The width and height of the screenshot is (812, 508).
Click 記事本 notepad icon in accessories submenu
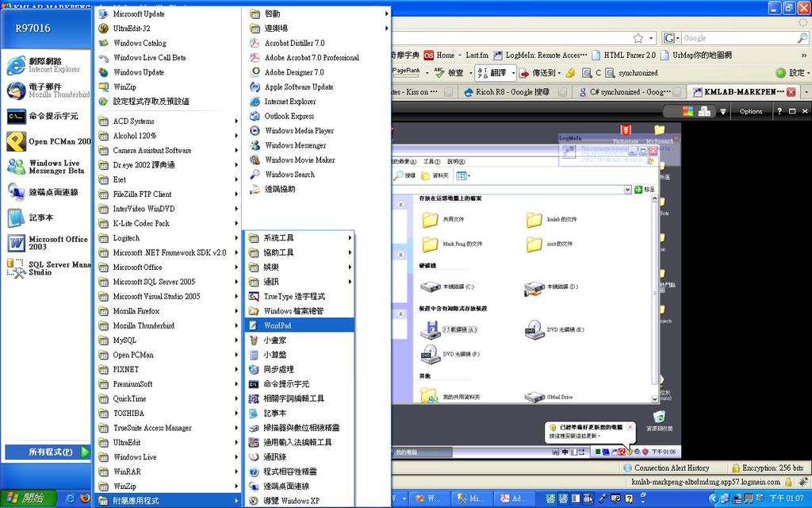(x=254, y=414)
